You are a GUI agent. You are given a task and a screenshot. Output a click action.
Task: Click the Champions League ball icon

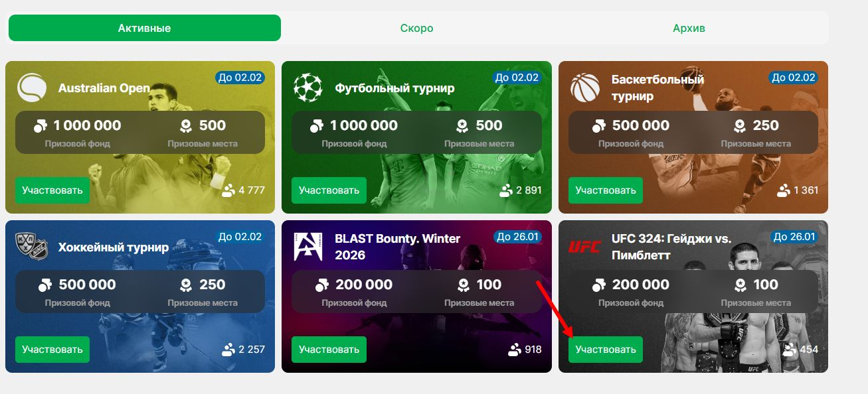[308, 88]
